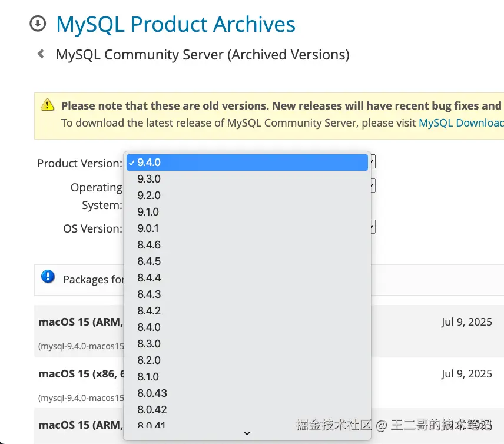
Task: Pick version 8.4.3 in the dropdown
Action: (x=247, y=294)
